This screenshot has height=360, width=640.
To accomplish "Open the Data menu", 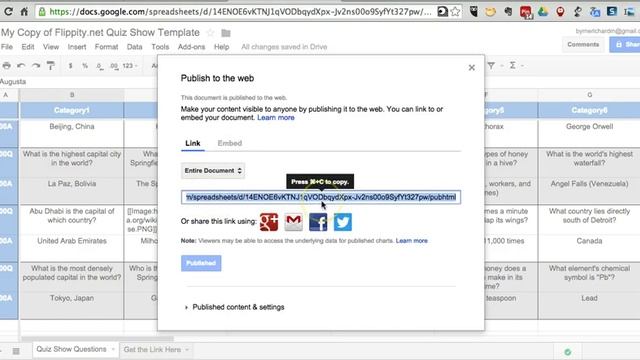I will click(134, 47).
